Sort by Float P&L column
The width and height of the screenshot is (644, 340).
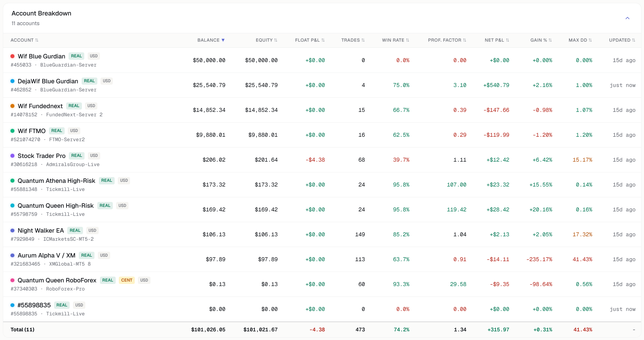310,40
